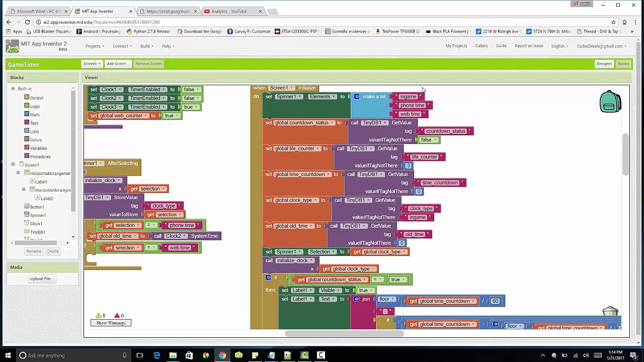Image resolution: width=644 pixels, height=362 pixels.
Task: Select Lists blocks category
Action: (34, 131)
